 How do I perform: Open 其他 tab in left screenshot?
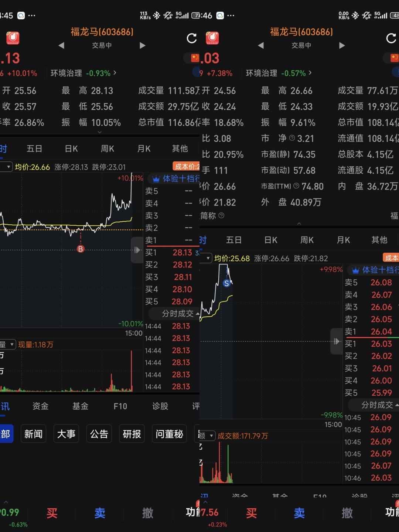point(180,149)
